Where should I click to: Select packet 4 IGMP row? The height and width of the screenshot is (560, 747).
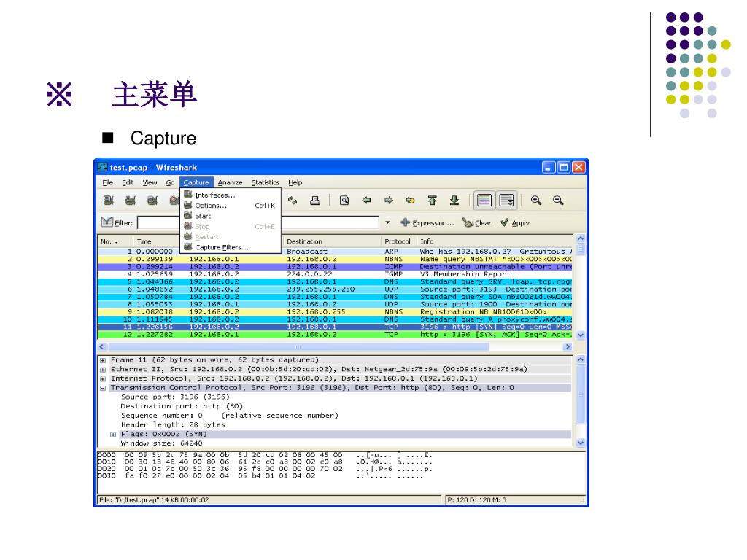pyautogui.click(x=335, y=274)
